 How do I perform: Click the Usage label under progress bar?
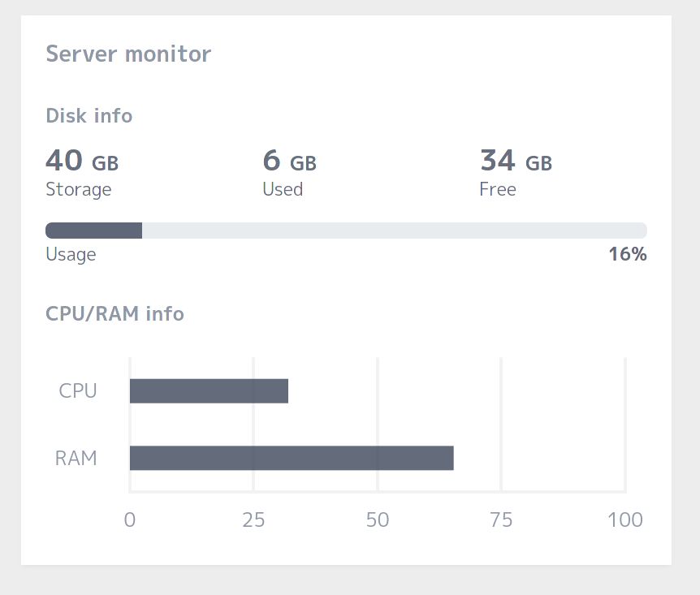[x=71, y=254]
